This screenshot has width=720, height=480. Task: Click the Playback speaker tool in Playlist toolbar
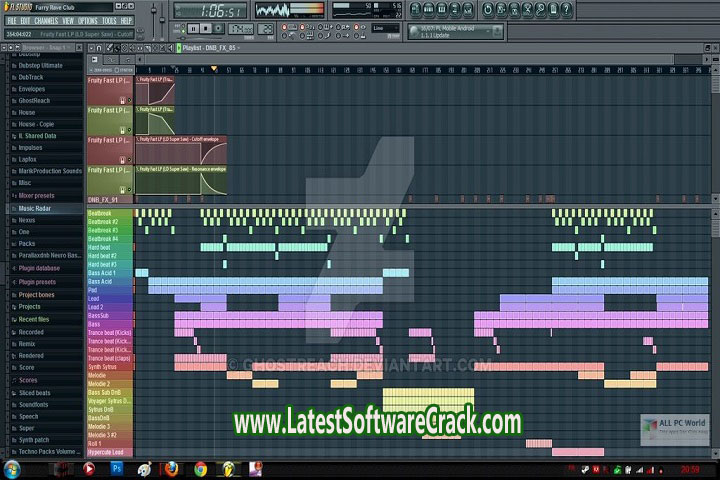coord(170,48)
